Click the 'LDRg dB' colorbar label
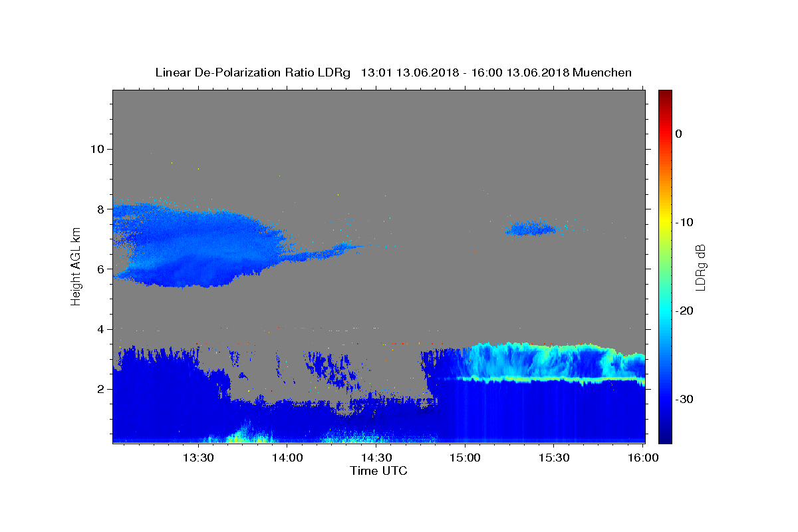This screenshot has height=532, width=798. (x=700, y=266)
